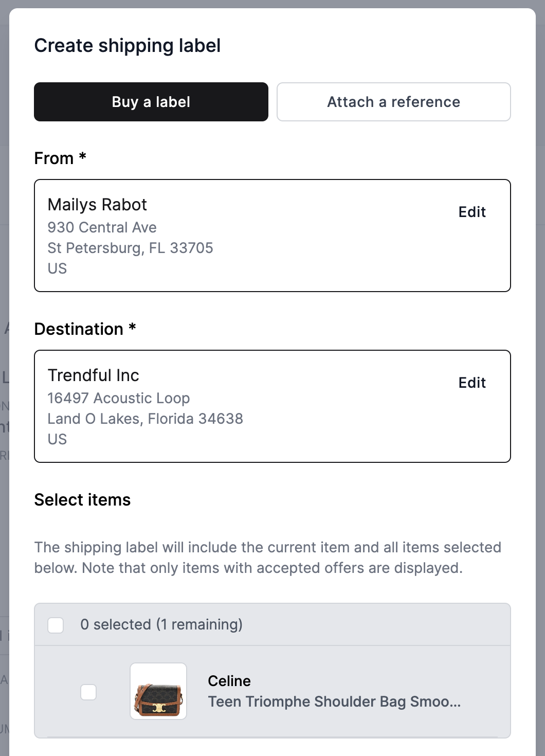Click the Select items heading
545x756 pixels.
tap(82, 500)
